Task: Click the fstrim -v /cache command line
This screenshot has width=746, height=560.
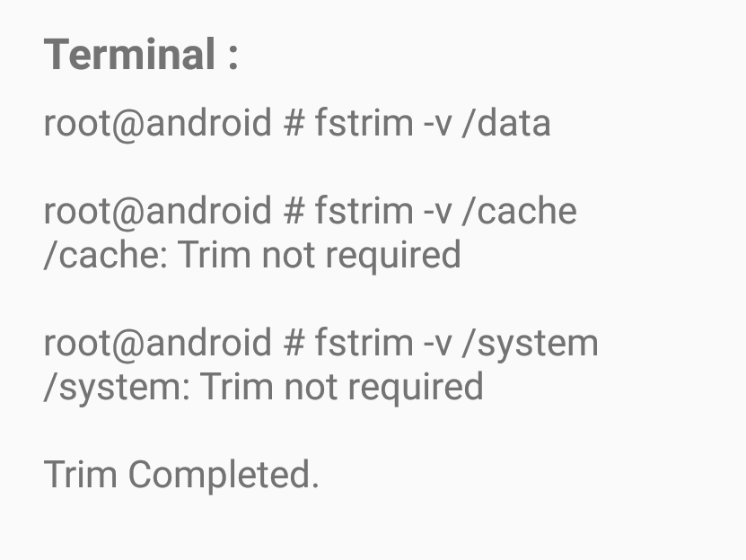Action: pos(311,211)
